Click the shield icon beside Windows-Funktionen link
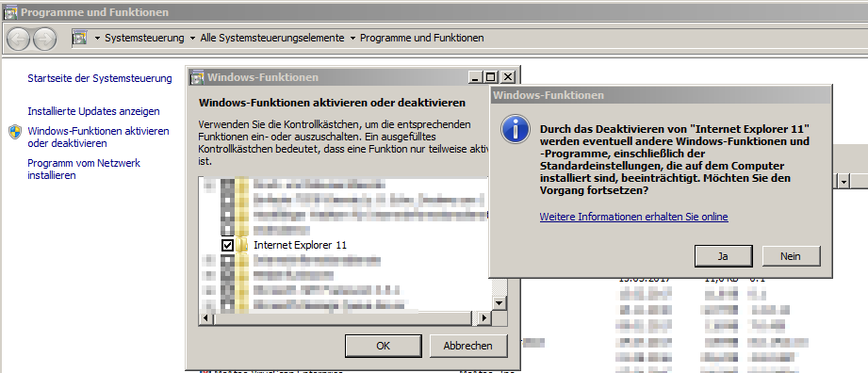The height and width of the screenshot is (373, 868). tap(15, 132)
